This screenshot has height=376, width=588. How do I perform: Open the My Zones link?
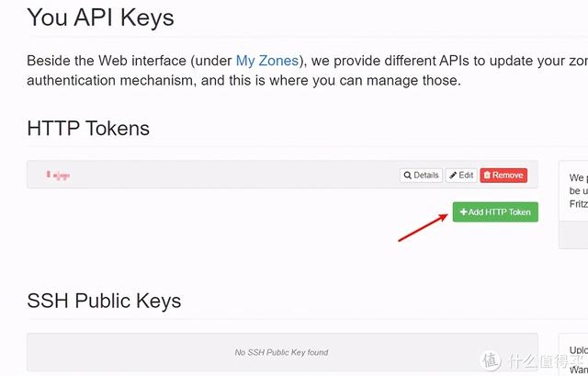click(267, 61)
